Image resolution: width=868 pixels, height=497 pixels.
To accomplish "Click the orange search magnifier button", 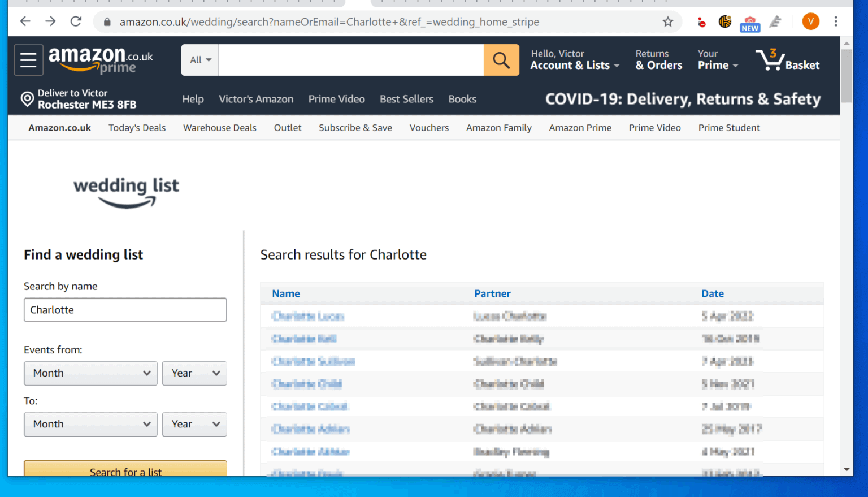I will tap(501, 60).
